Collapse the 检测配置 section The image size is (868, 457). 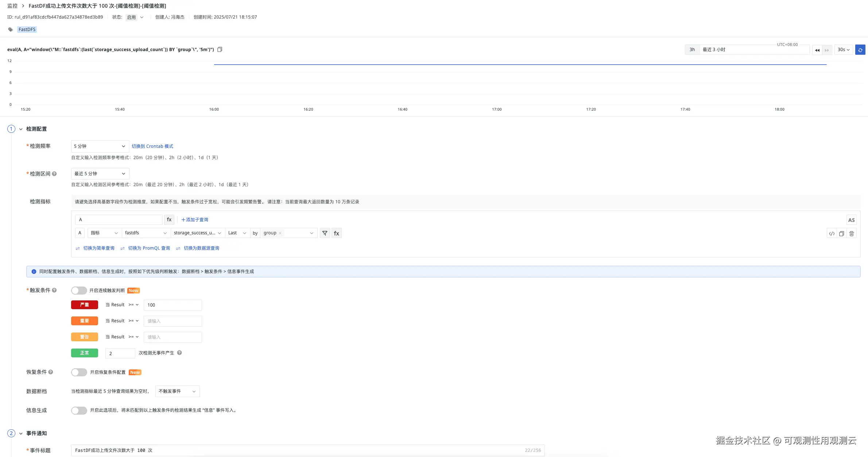(21, 129)
